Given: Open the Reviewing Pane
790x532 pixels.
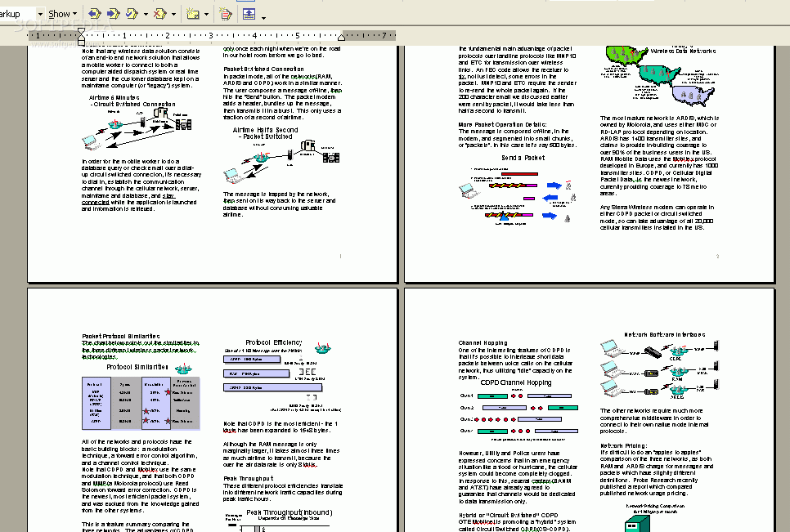Looking at the screenshot, I should click(249, 14).
